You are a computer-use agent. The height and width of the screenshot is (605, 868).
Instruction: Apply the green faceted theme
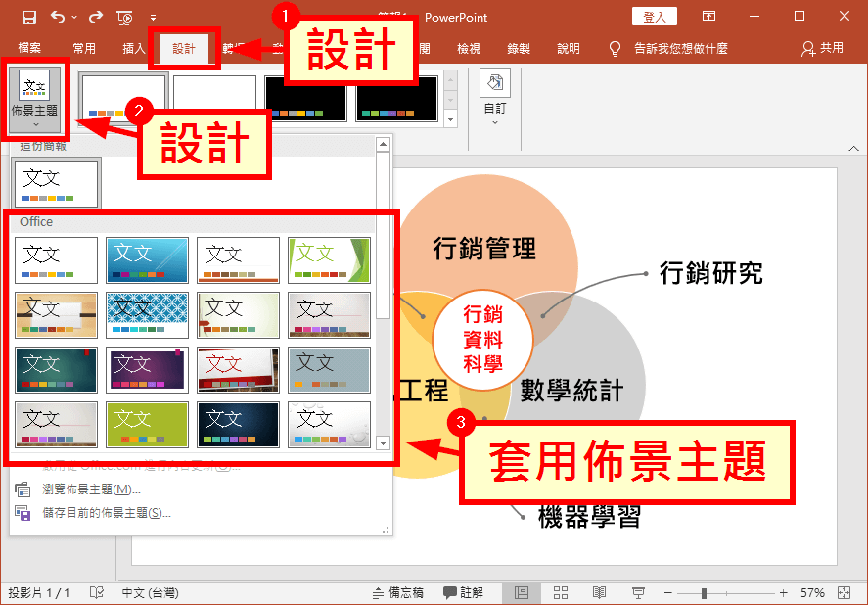click(330, 260)
